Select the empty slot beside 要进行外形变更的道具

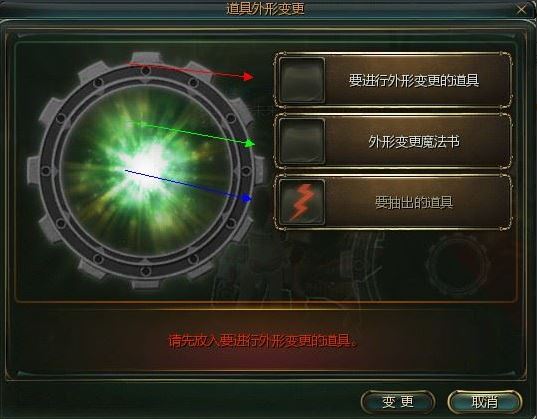[302, 80]
